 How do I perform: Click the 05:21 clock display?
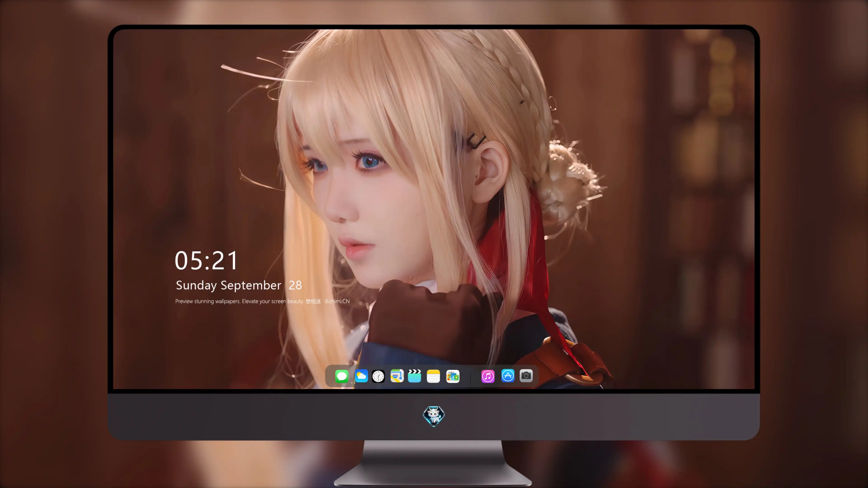click(206, 260)
